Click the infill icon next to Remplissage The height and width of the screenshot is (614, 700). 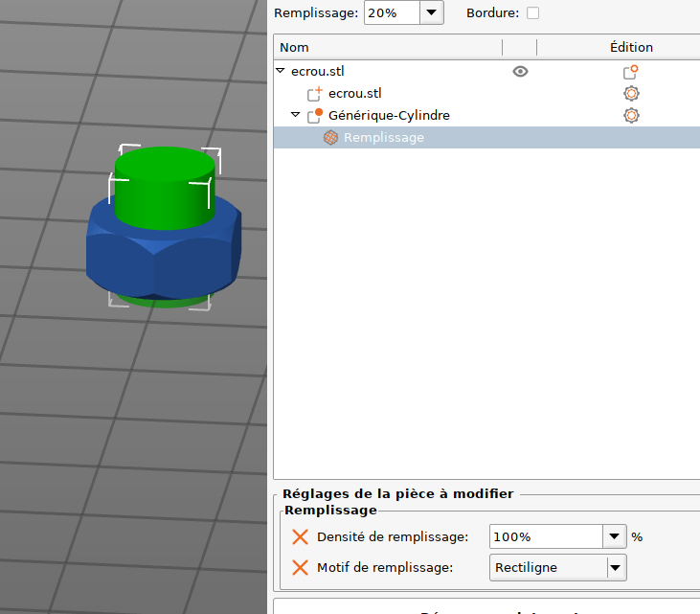point(330,138)
